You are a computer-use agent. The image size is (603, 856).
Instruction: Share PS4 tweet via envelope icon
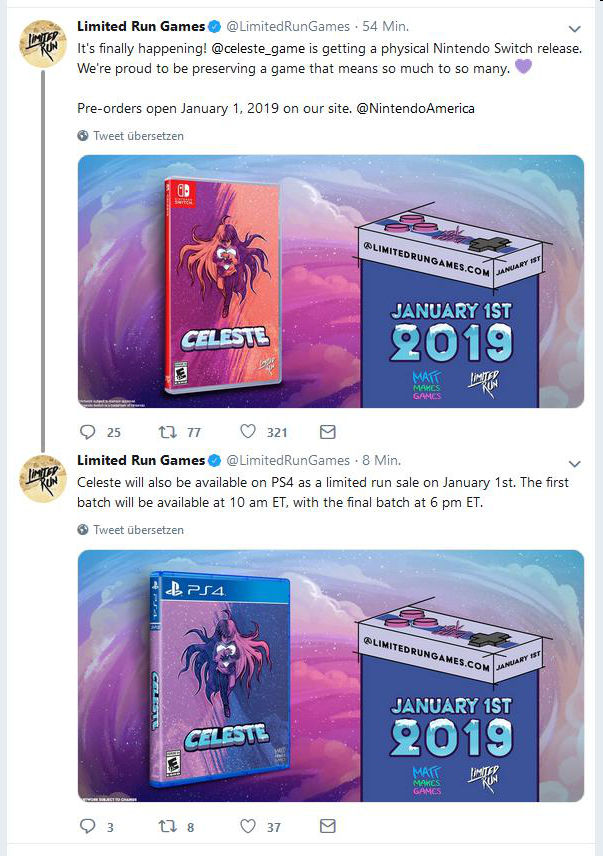[327, 827]
